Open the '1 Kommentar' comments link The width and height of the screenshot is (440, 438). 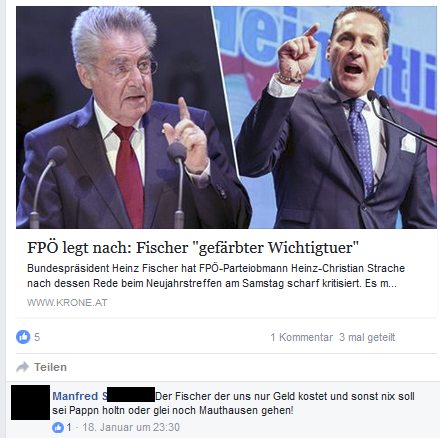pos(302,337)
